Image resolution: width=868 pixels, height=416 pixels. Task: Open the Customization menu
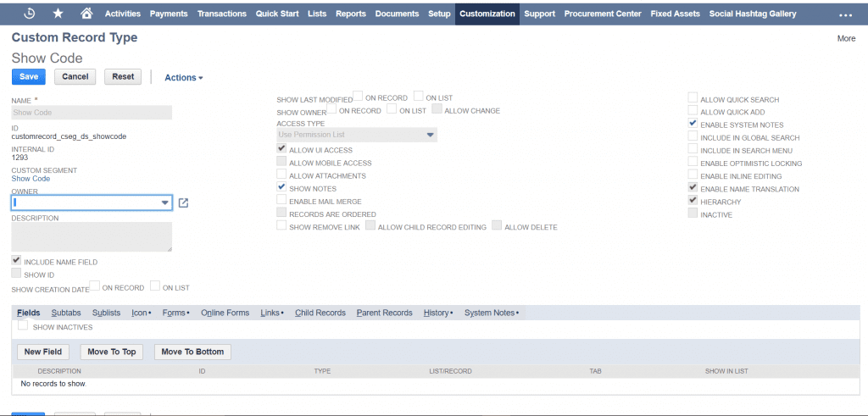click(x=487, y=14)
